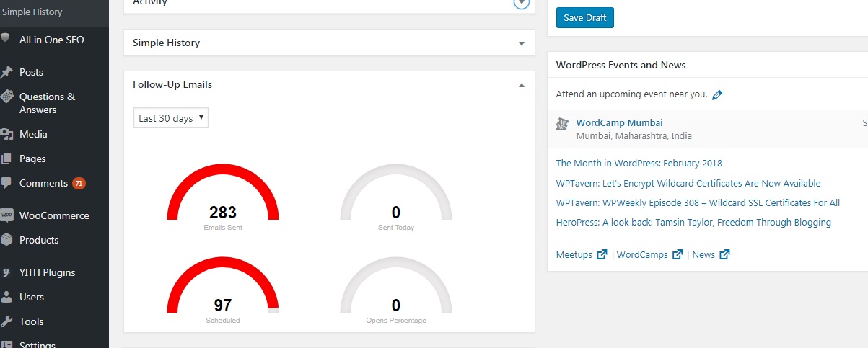868x348 pixels.
Task: Open Media menu item
Action: (x=33, y=134)
